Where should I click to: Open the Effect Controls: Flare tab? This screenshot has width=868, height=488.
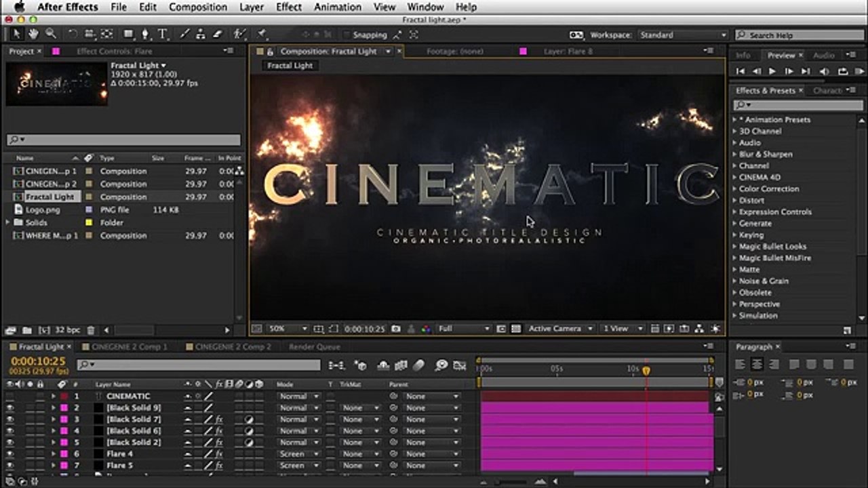114,51
